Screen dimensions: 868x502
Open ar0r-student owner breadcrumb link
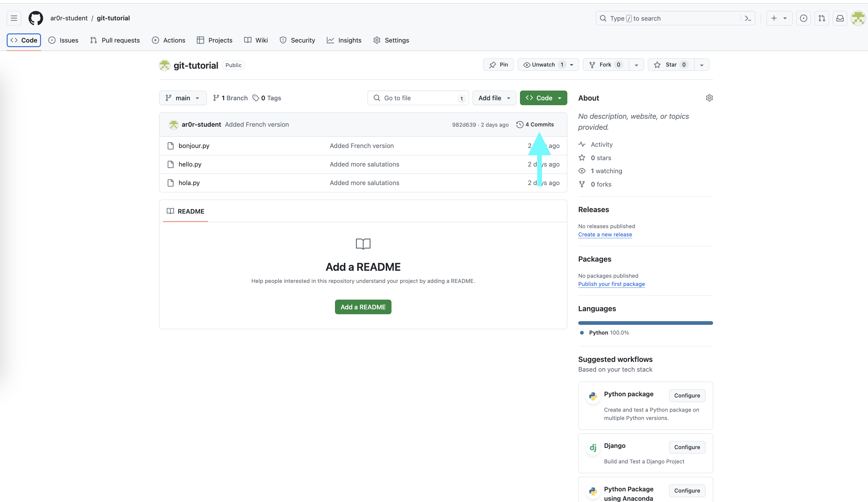pyautogui.click(x=69, y=18)
